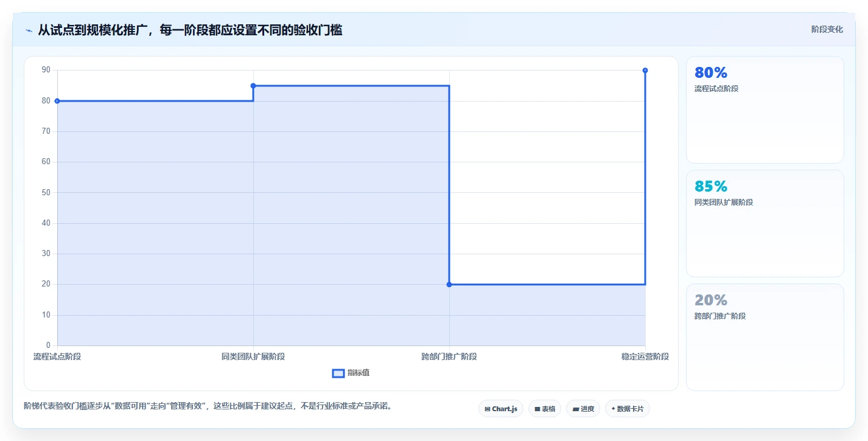868x441 pixels.
Task: Open the 80% 流程试点阶段 card
Action: click(x=765, y=109)
